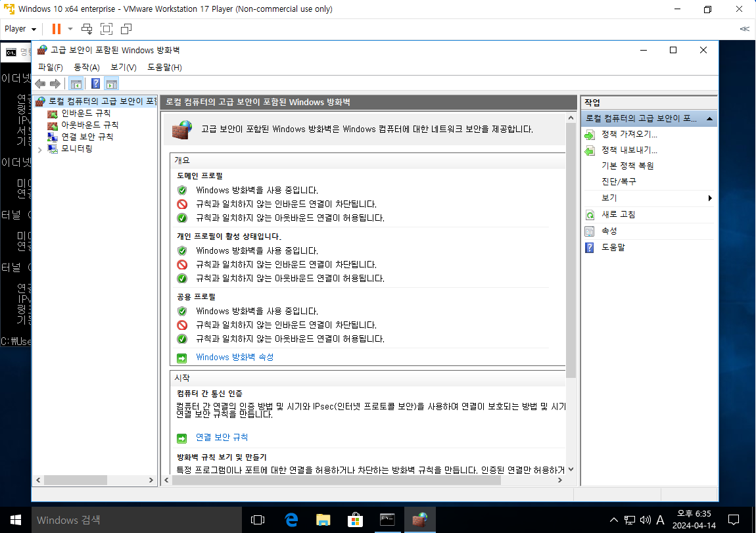The image size is (756, 533).
Task: Expand the 보기 submenu arrow in actions
Action: [710, 198]
